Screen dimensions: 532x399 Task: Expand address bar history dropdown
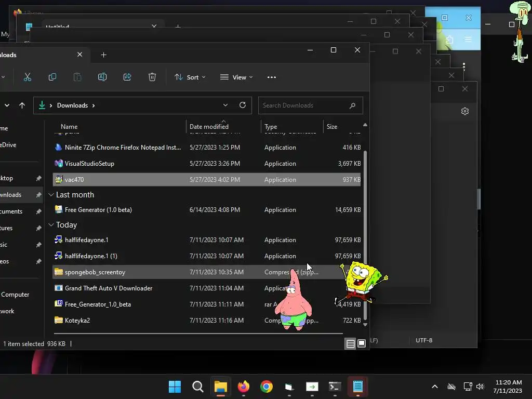[225, 105]
